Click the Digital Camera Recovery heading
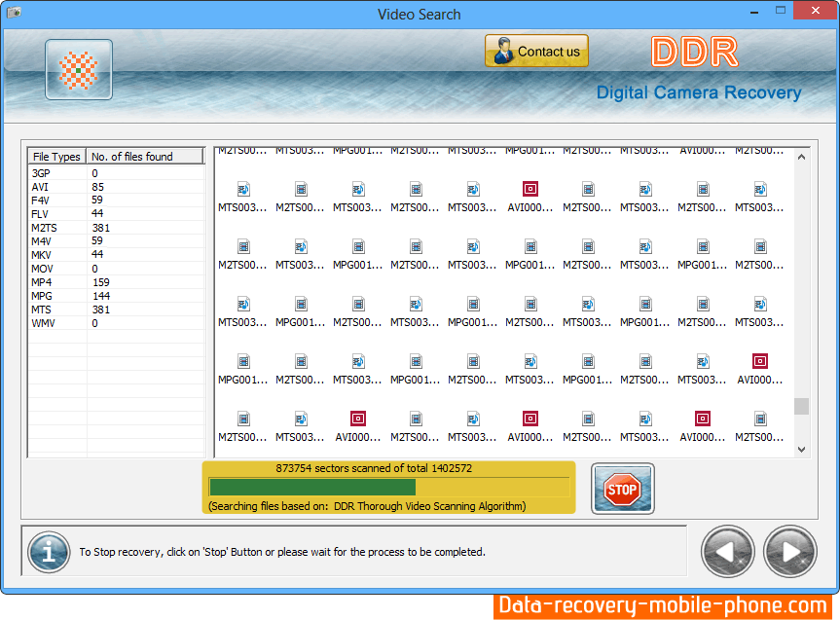840x620 pixels. click(699, 92)
